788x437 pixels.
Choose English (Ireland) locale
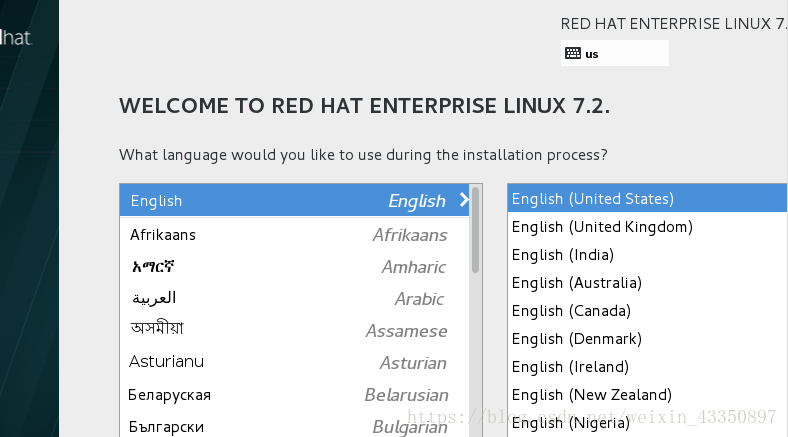coord(647,367)
